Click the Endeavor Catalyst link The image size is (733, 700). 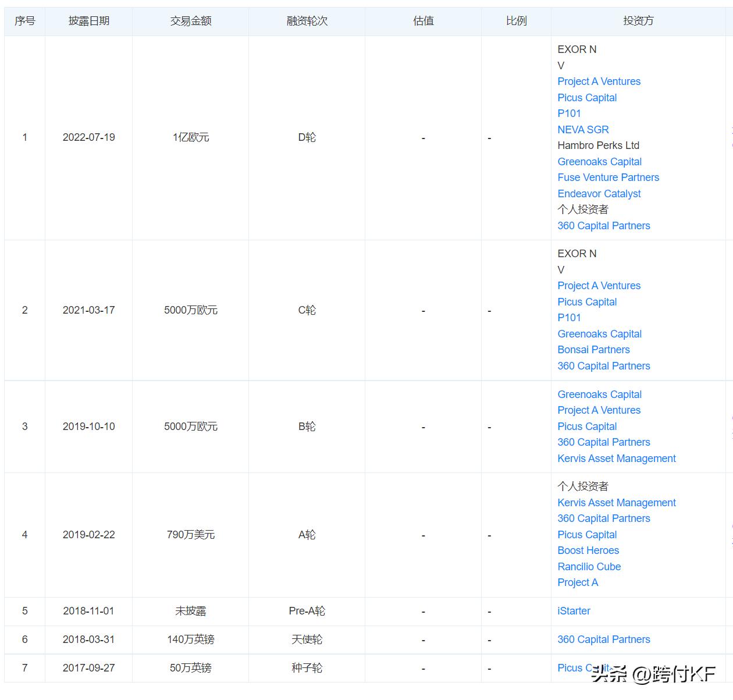pos(599,194)
